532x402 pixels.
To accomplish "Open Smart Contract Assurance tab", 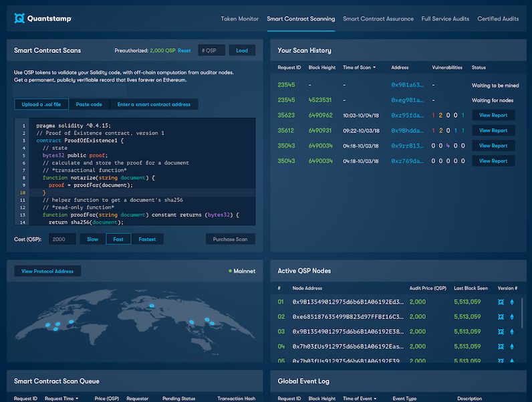I will [378, 19].
